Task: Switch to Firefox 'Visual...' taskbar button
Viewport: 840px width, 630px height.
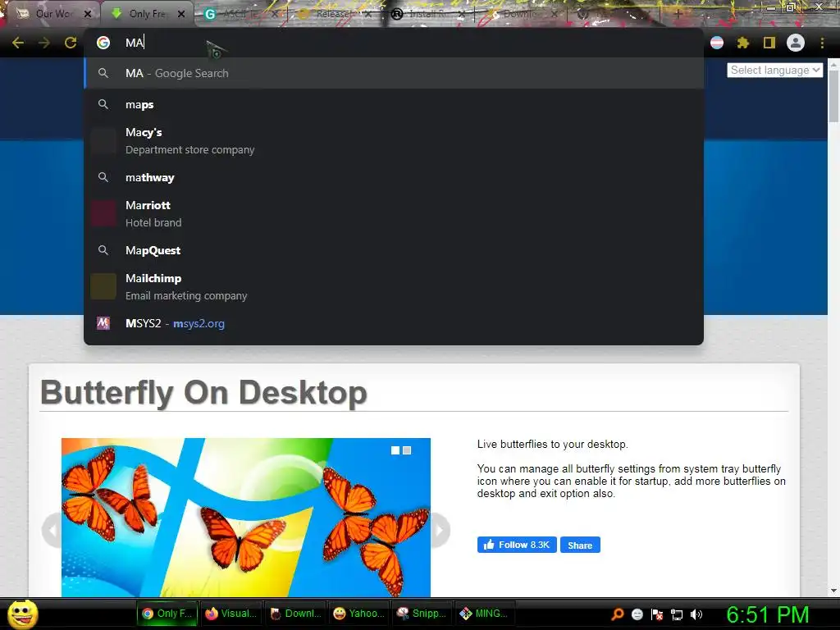Action: (x=231, y=614)
